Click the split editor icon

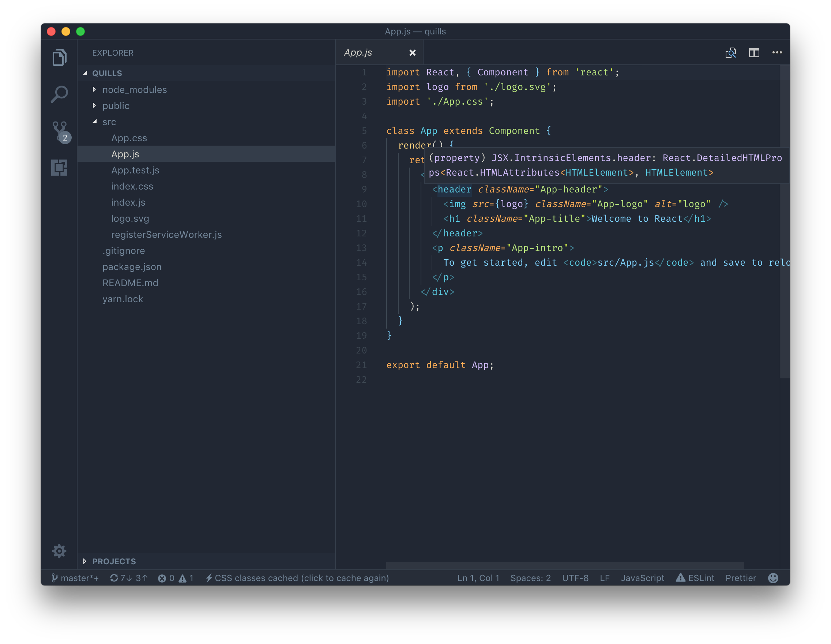click(x=754, y=53)
